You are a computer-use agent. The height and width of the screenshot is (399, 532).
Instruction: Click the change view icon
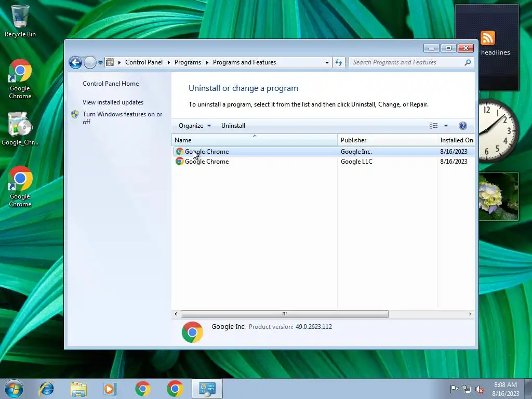pyautogui.click(x=434, y=126)
